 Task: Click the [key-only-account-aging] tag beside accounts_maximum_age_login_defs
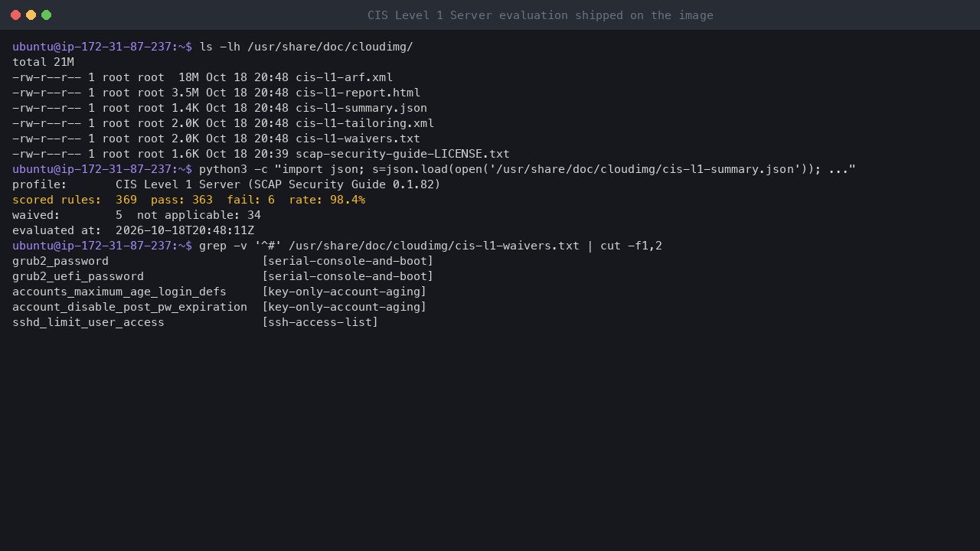pos(344,292)
